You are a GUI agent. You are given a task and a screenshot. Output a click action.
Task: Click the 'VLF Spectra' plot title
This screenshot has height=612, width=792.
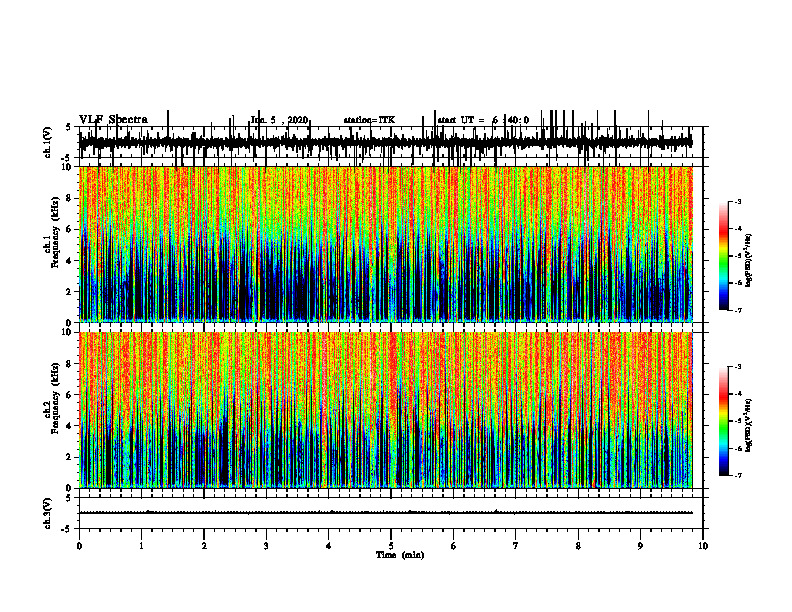113,120
